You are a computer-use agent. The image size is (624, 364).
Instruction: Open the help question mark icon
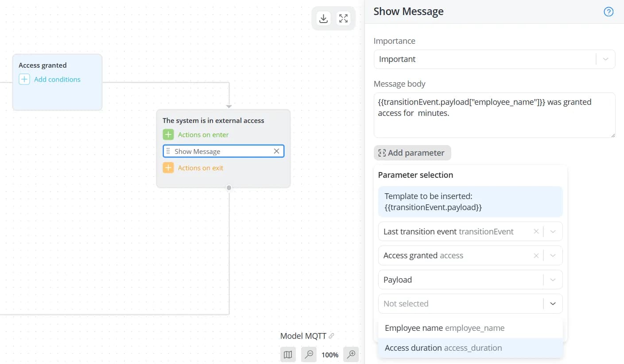point(608,12)
